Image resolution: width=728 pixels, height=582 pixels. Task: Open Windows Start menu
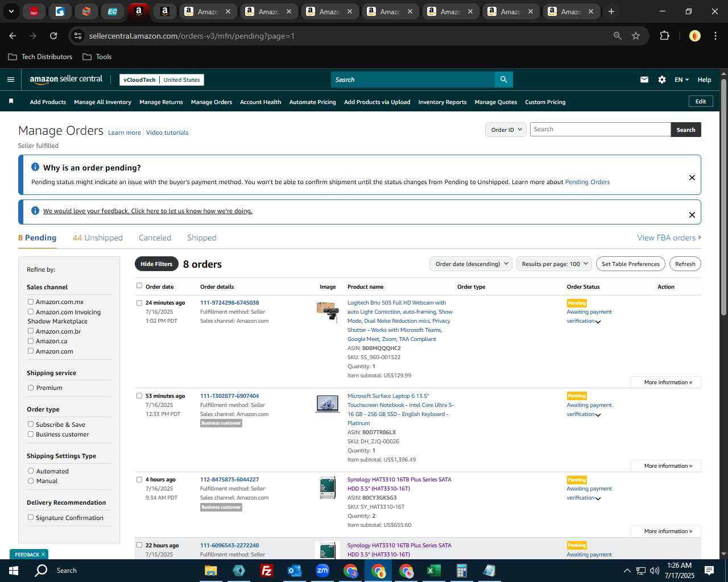click(x=14, y=571)
